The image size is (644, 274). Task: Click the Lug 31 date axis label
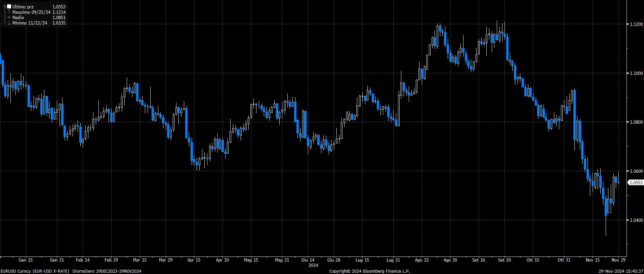[x=393, y=260]
